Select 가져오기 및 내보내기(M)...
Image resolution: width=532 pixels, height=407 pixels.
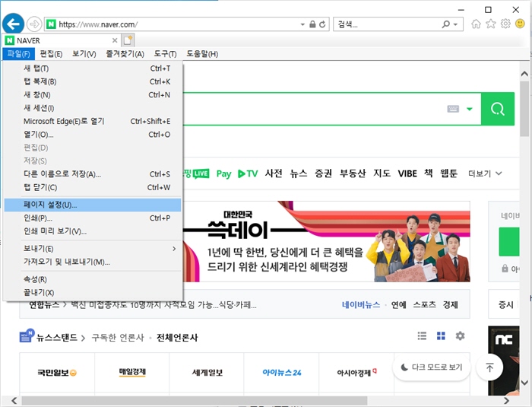coord(93,262)
